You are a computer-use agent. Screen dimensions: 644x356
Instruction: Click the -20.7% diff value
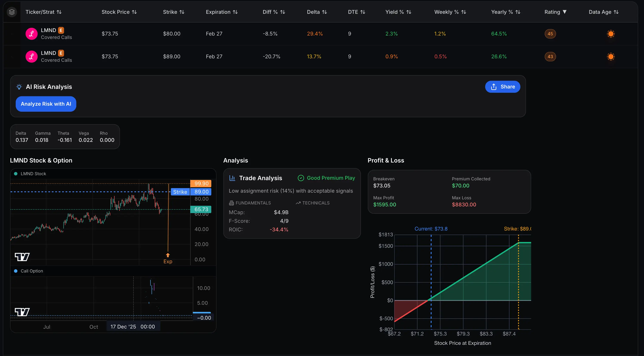(271, 57)
